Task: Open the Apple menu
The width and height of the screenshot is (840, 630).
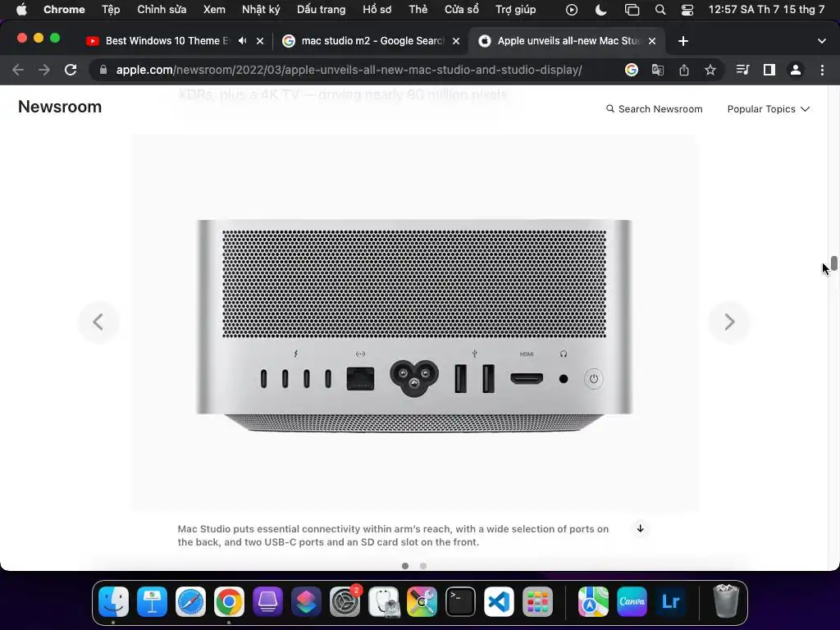Action: click(21, 10)
